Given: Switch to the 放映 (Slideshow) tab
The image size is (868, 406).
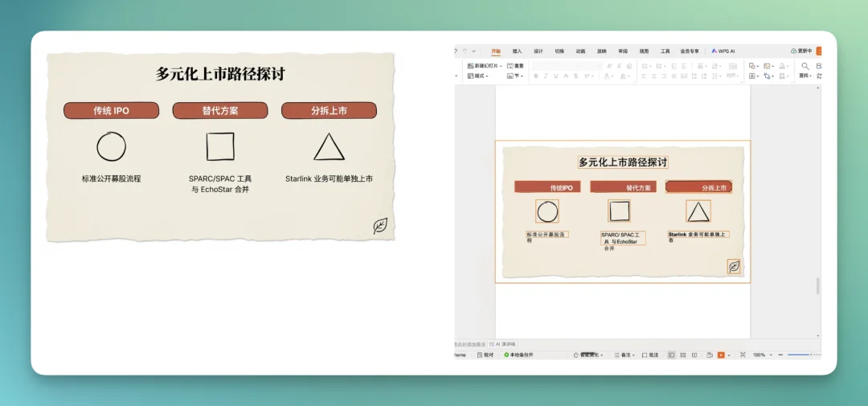Looking at the screenshot, I should pos(602,51).
